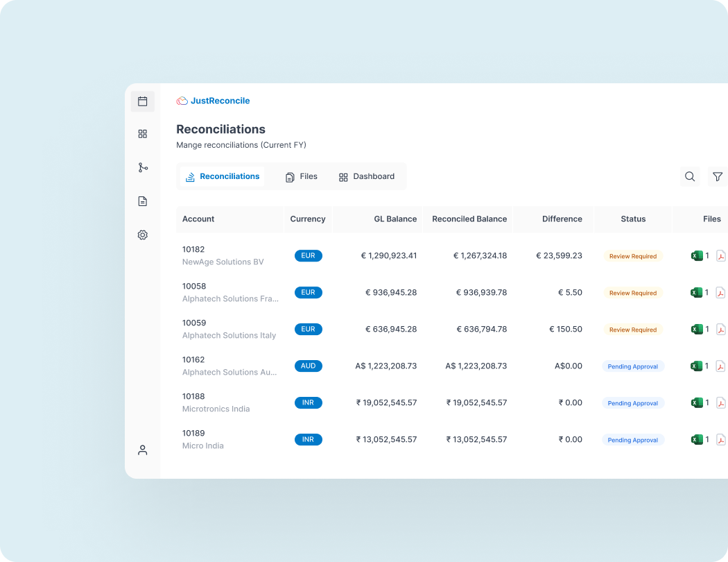Click Pending Approval badge for account 10162

pyautogui.click(x=632, y=366)
